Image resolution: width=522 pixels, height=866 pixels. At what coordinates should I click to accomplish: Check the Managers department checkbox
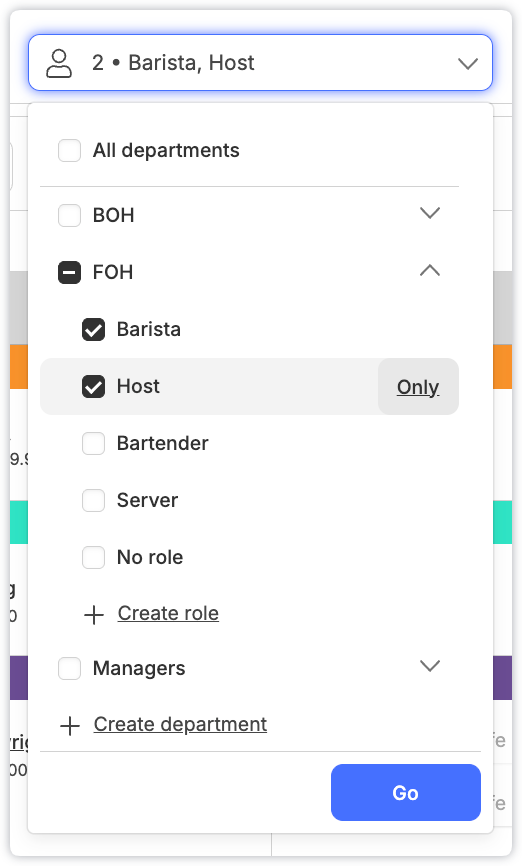click(x=70, y=668)
